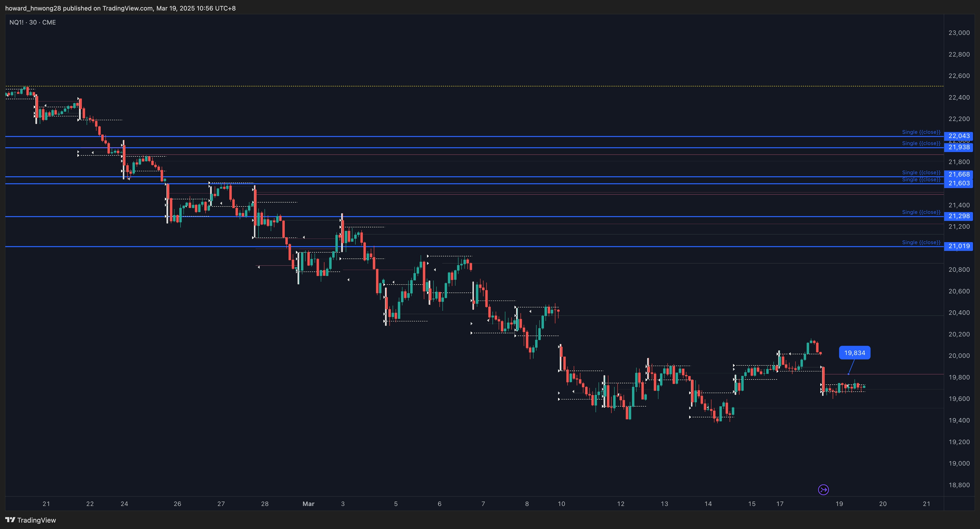
Task: Select the Mar label on the time axis
Action: pos(308,503)
